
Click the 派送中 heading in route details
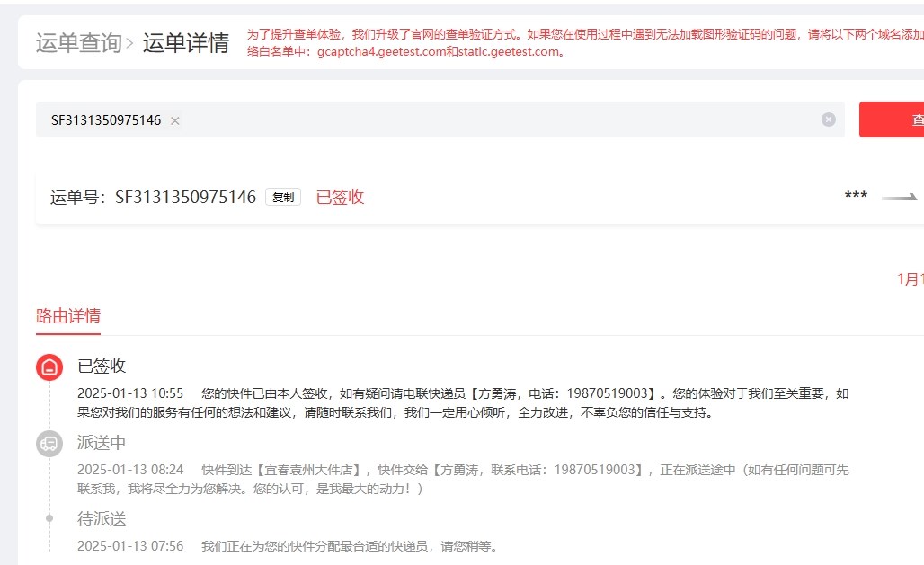[x=102, y=443]
